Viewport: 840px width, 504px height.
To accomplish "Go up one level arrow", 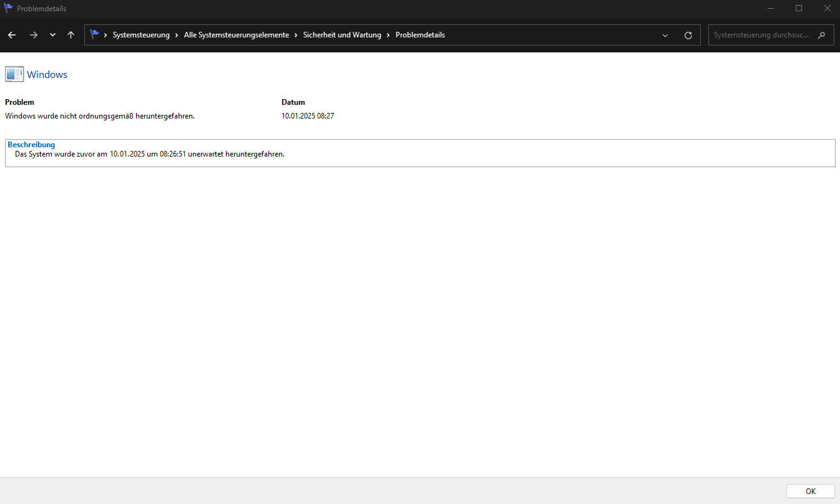I will pos(71,35).
